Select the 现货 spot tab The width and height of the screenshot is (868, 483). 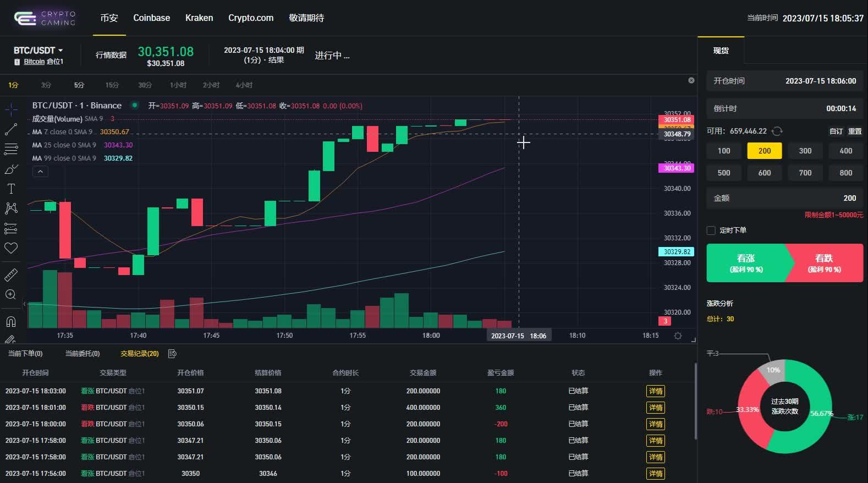tap(721, 51)
